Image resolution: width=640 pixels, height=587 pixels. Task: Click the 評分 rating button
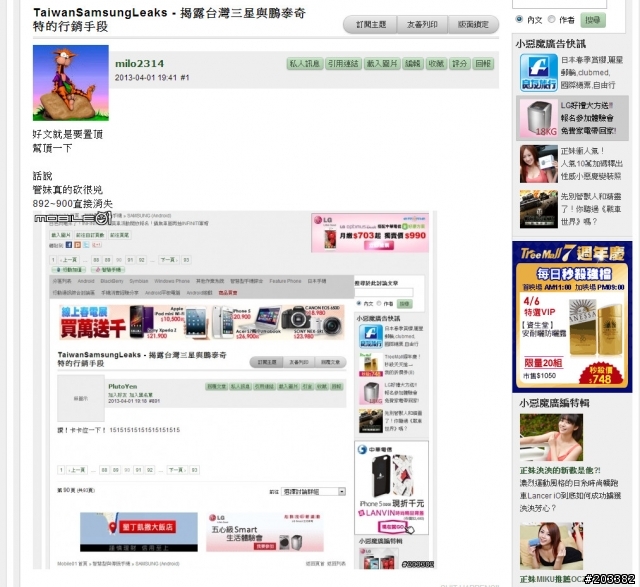tap(459, 64)
